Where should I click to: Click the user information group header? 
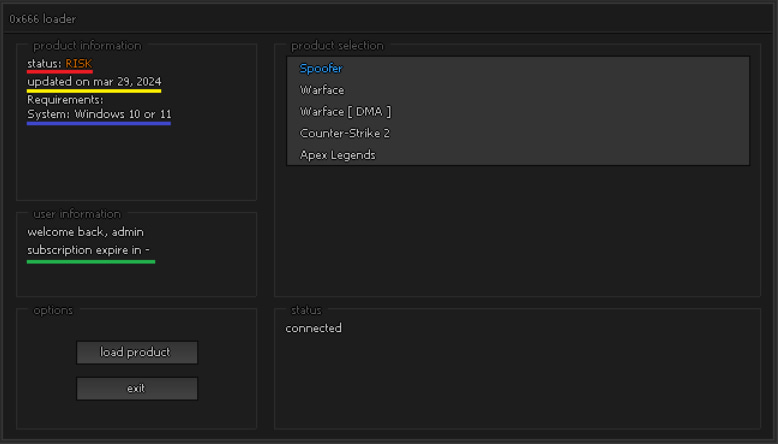[x=77, y=214]
